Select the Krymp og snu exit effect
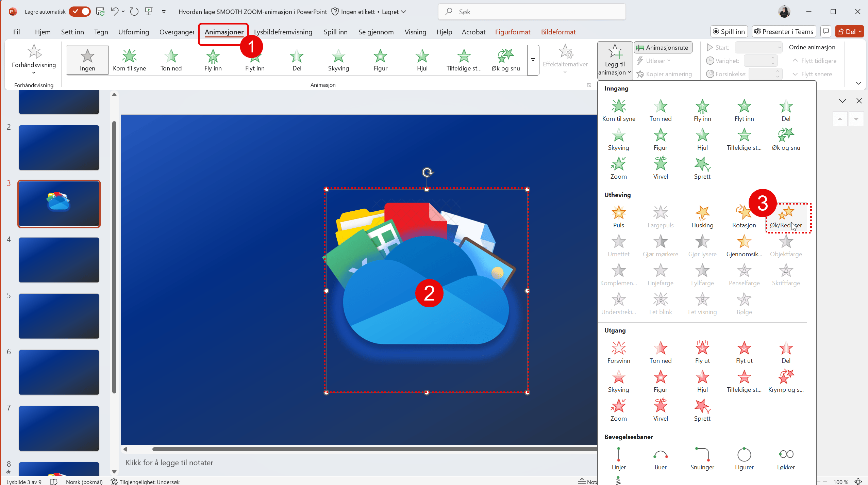The width and height of the screenshot is (868, 485). 786,381
